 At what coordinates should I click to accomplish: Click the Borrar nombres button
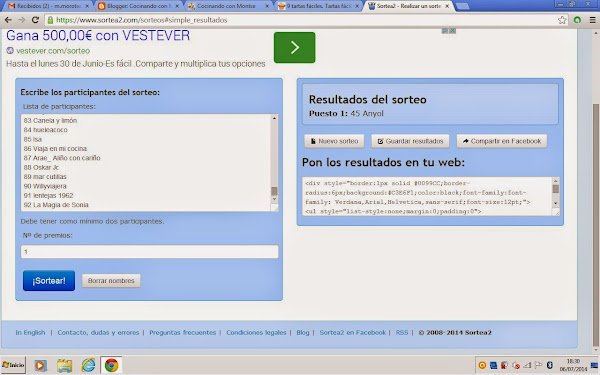111,280
